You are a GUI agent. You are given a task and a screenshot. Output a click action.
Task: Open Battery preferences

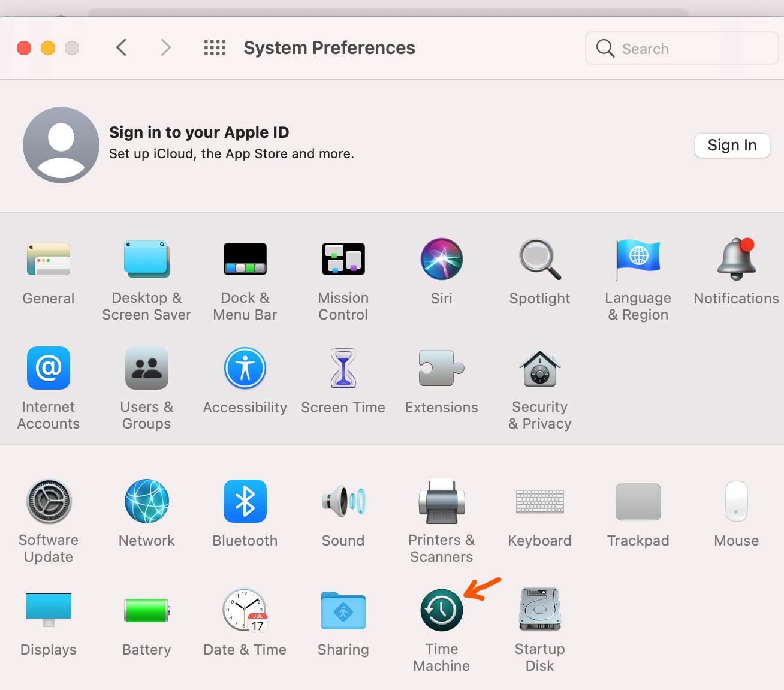point(147,610)
